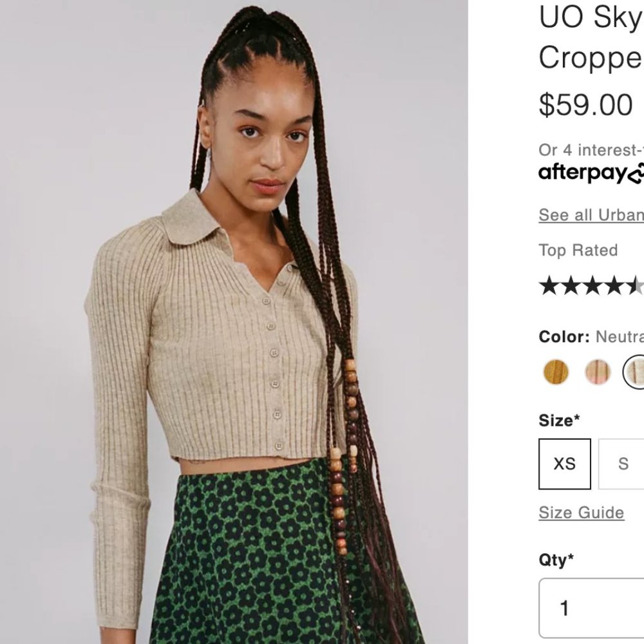Click the star rating to view reviews
644x644 pixels.
pos(592,283)
